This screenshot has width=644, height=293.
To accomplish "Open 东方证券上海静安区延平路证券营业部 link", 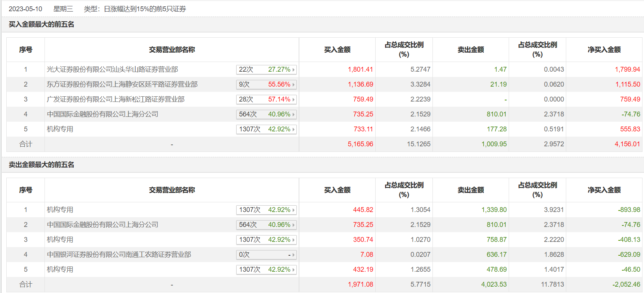I will click(x=122, y=84).
